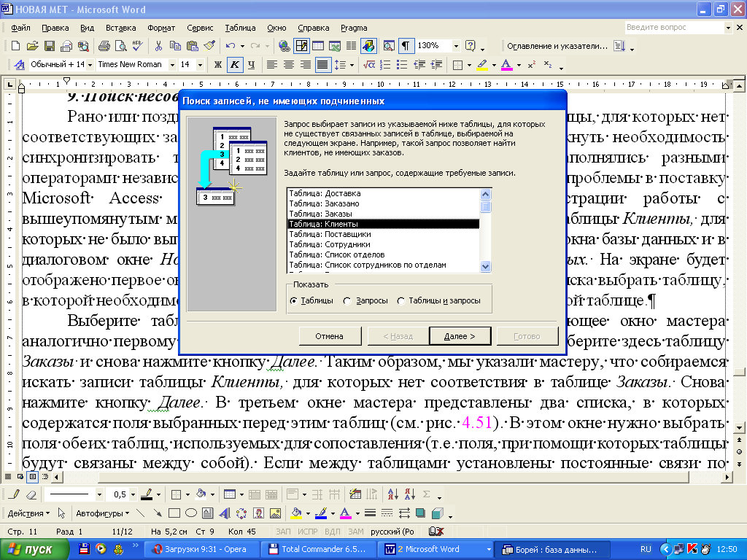Open the line weight 0,5 dropdown
747x560 pixels.
point(133,495)
